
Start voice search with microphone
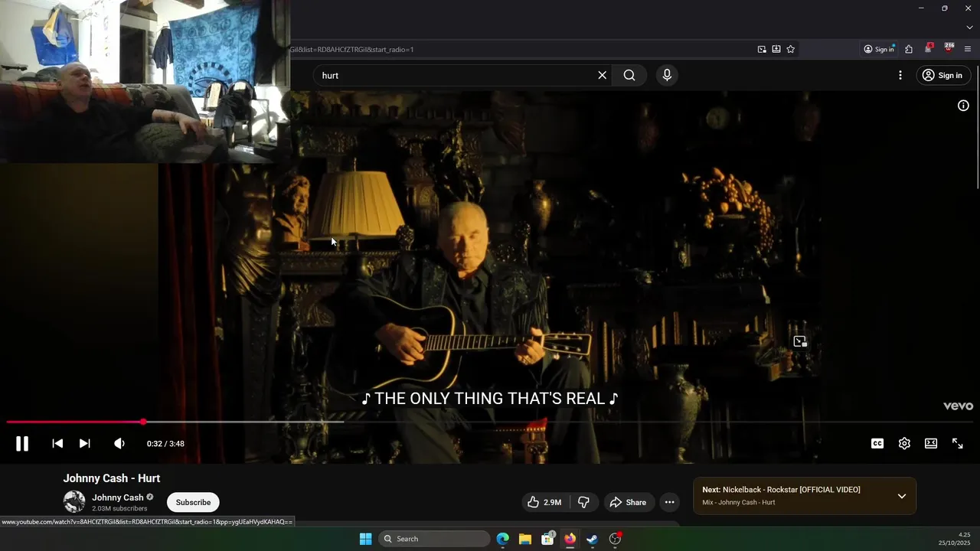coord(667,75)
